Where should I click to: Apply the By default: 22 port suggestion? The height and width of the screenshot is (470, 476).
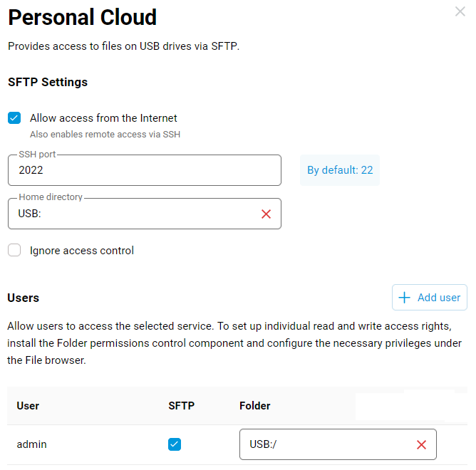pos(340,170)
